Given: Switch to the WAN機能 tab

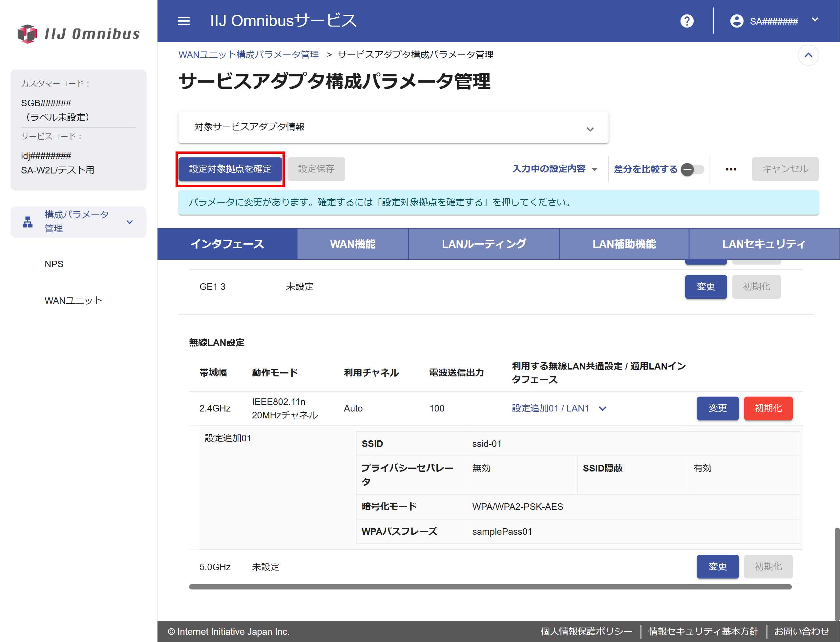Looking at the screenshot, I should coord(352,244).
